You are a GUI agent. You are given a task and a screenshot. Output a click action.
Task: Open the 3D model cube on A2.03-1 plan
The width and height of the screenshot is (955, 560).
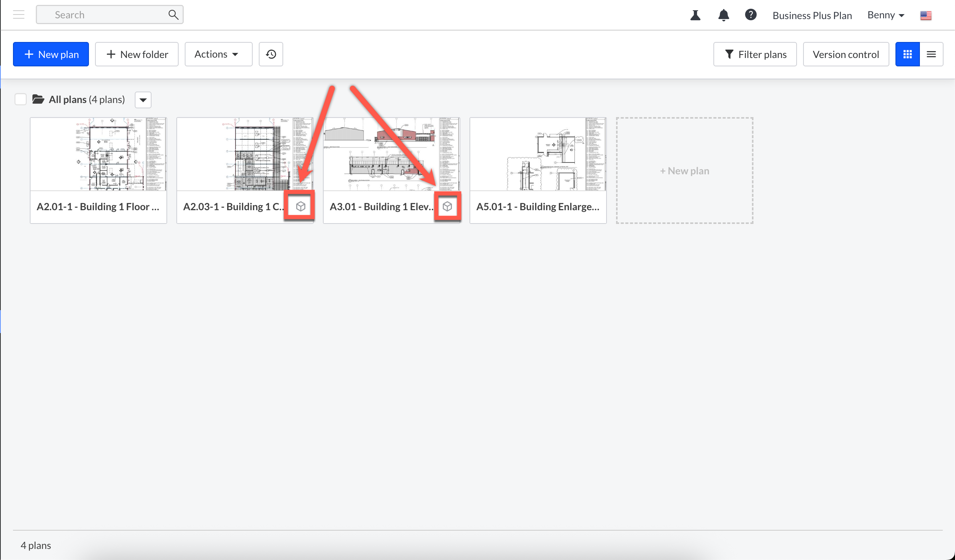click(x=300, y=206)
